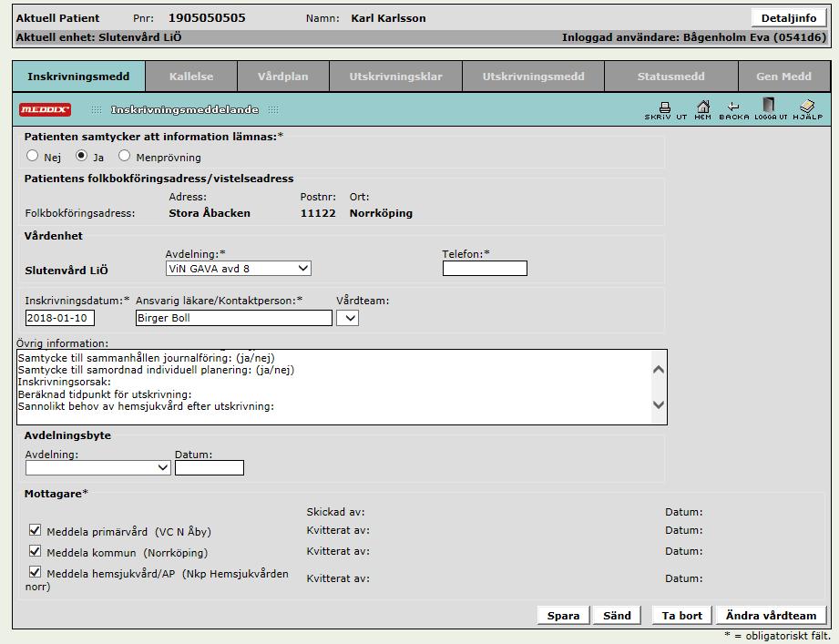
Task: Click the Ansvarig läkare field with Birger Boll
Action: click(x=234, y=318)
